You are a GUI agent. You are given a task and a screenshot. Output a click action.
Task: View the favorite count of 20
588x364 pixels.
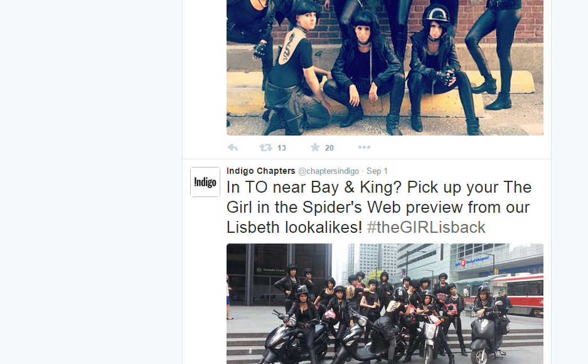point(329,148)
